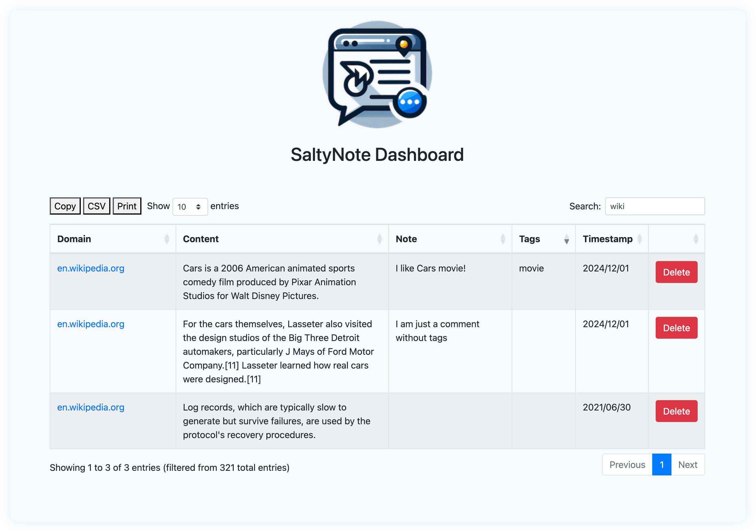Open en.wikipedia.org link in Cars movie row

coord(91,268)
